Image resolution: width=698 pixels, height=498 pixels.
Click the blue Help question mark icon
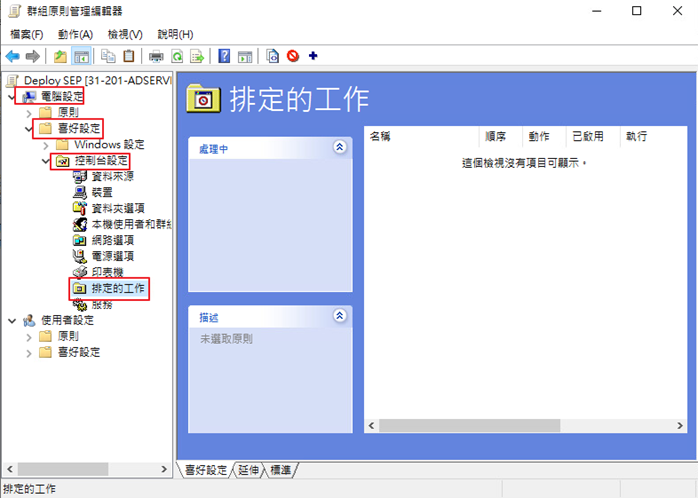[224, 56]
